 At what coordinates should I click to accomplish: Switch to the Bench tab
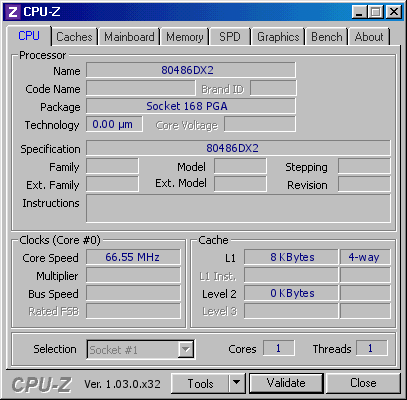click(x=327, y=37)
